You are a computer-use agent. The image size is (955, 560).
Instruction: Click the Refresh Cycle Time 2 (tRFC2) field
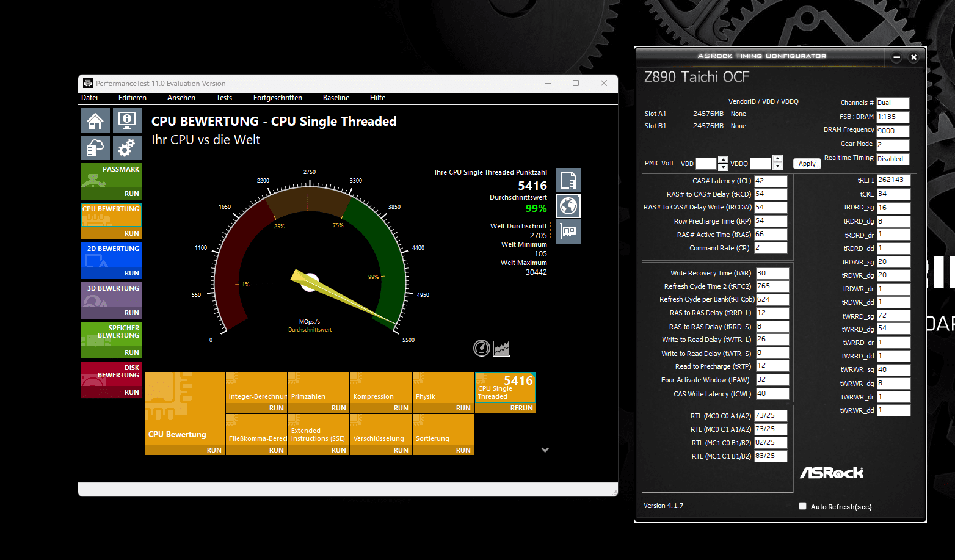tap(772, 286)
